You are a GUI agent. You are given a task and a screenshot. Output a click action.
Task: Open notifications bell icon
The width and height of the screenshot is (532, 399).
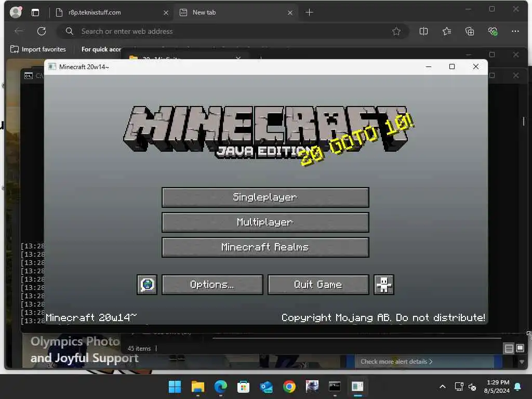point(518,387)
